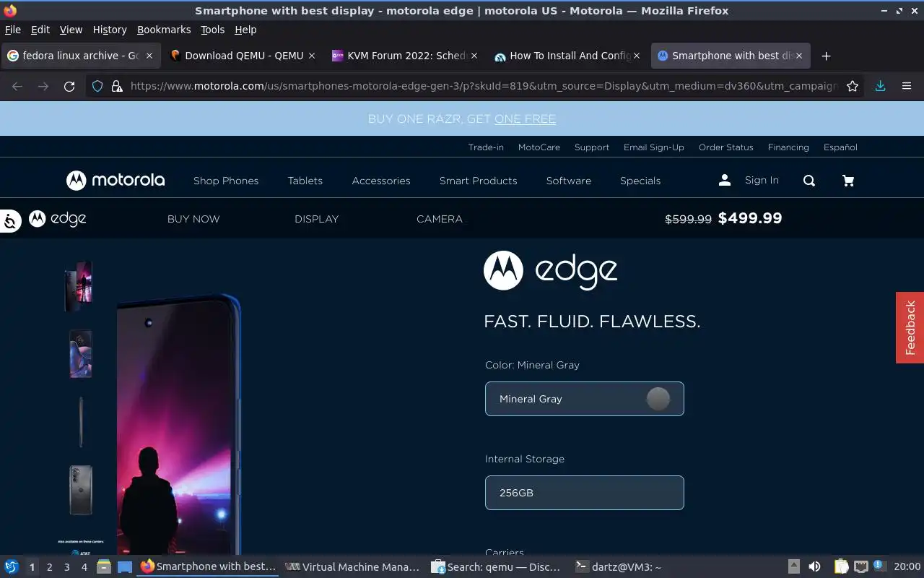Open the Firefox hamburger application menu
924x578 pixels.
907,86
